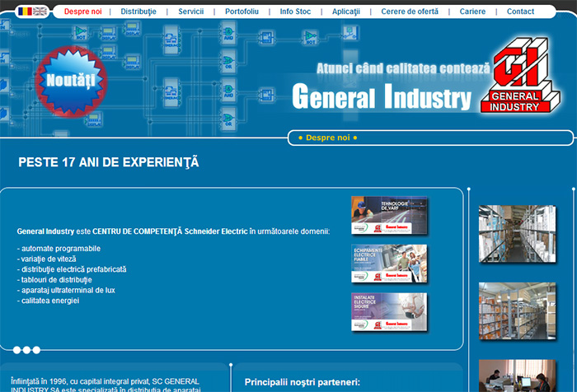This screenshot has height=392, width=577.
Task: Click PESTE 17 ANI DE EXPERIENŢĂ heading
Action: pyautogui.click(x=109, y=162)
